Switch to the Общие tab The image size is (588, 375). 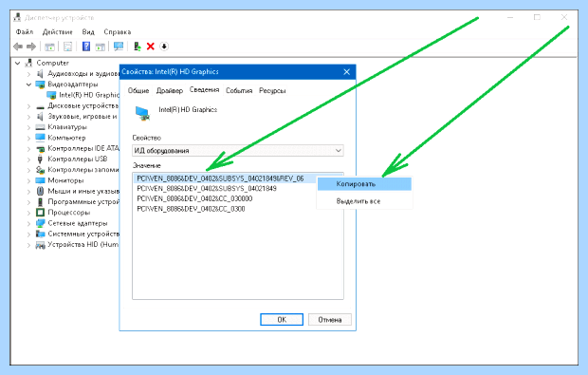pos(138,91)
